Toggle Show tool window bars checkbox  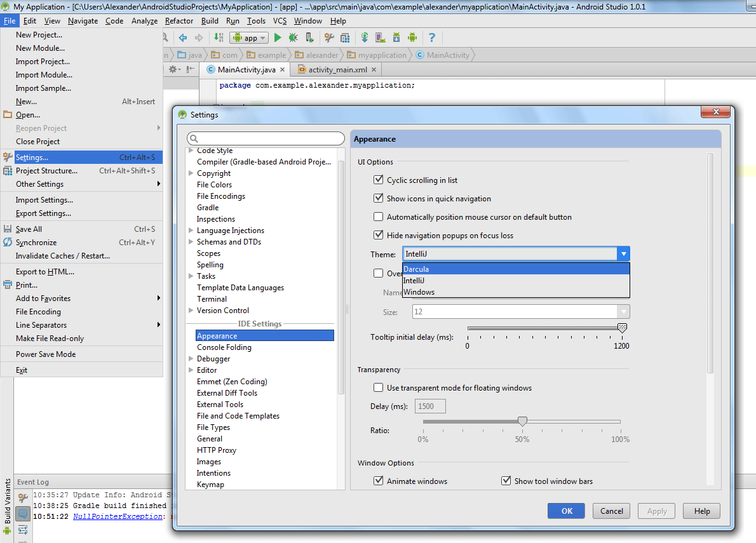(x=506, y=481)
